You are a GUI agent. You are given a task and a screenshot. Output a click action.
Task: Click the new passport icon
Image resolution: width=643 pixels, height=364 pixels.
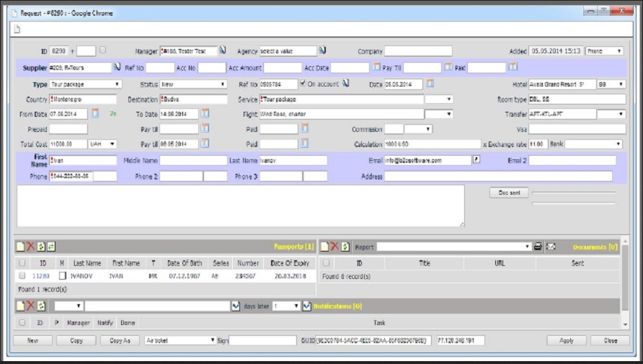pos(21,247)
